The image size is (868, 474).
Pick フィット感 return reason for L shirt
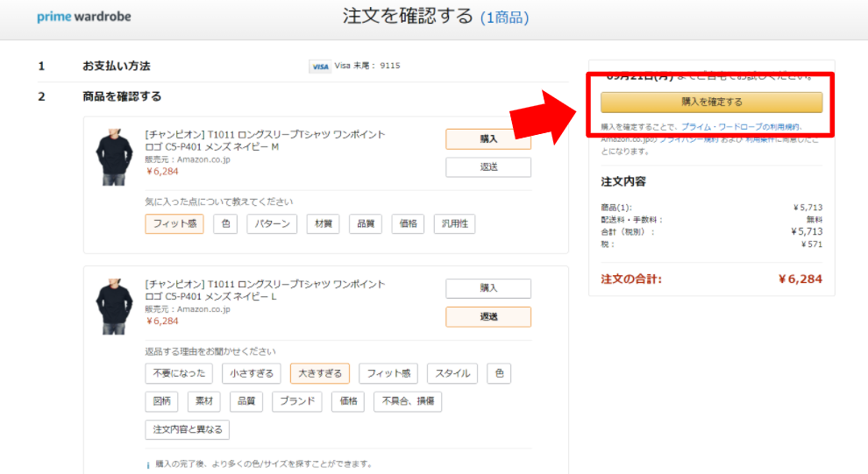[388, 373]
